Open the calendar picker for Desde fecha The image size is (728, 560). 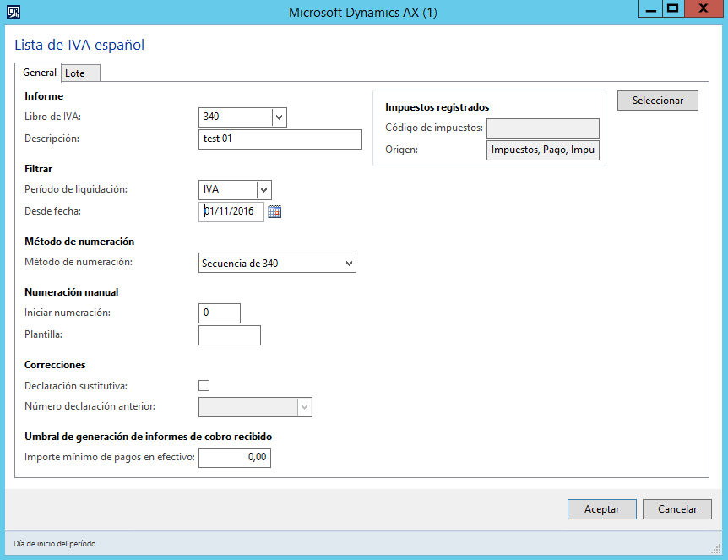274,212
